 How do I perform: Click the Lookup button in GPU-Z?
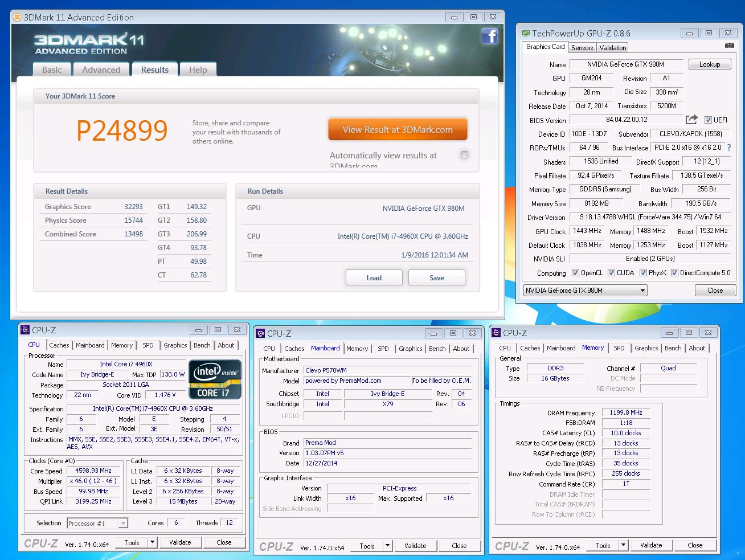coord(709,64)
